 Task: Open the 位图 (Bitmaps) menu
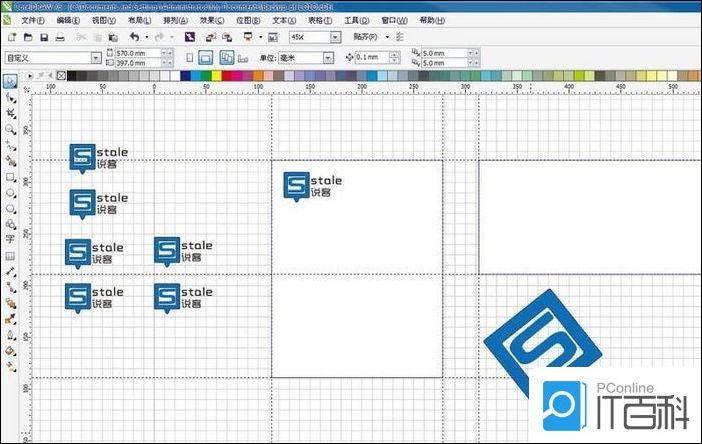248,21
